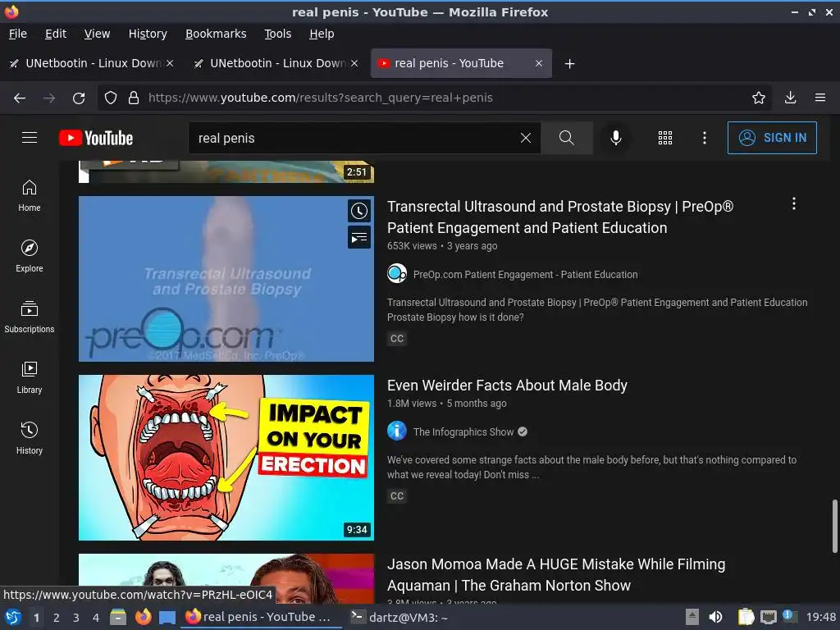Open History in sidebar
Screen dimensions: 840x630
[30, 438]
